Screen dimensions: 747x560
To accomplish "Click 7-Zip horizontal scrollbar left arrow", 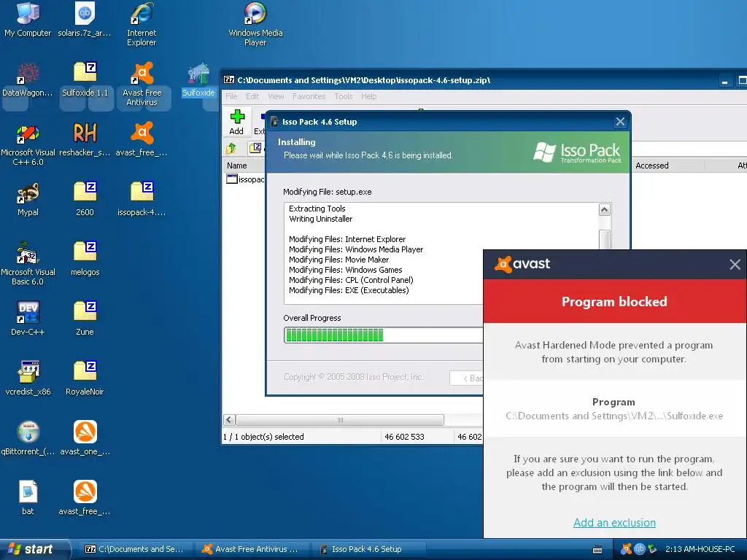I will [x=229, y=420].
